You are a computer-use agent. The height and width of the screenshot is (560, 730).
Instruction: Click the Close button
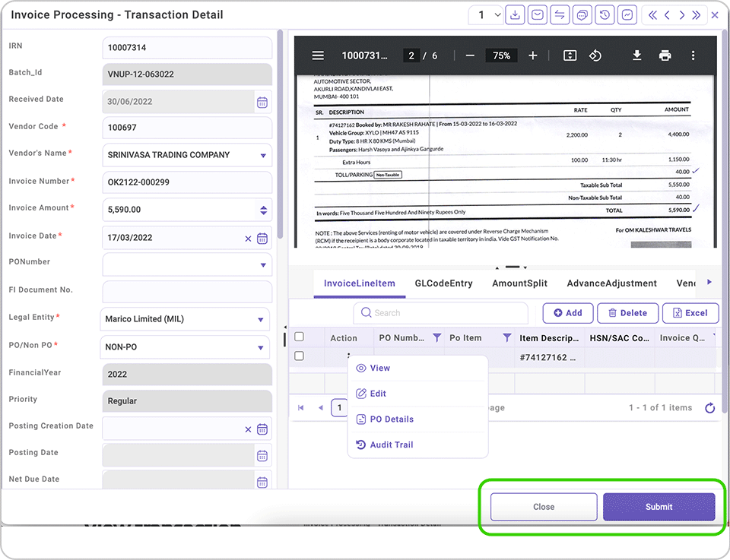tap(543, 507)
